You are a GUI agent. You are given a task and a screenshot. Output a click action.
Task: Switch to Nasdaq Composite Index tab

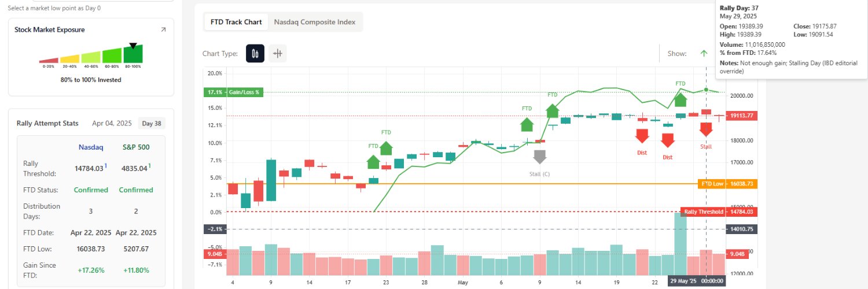(315, 22)
